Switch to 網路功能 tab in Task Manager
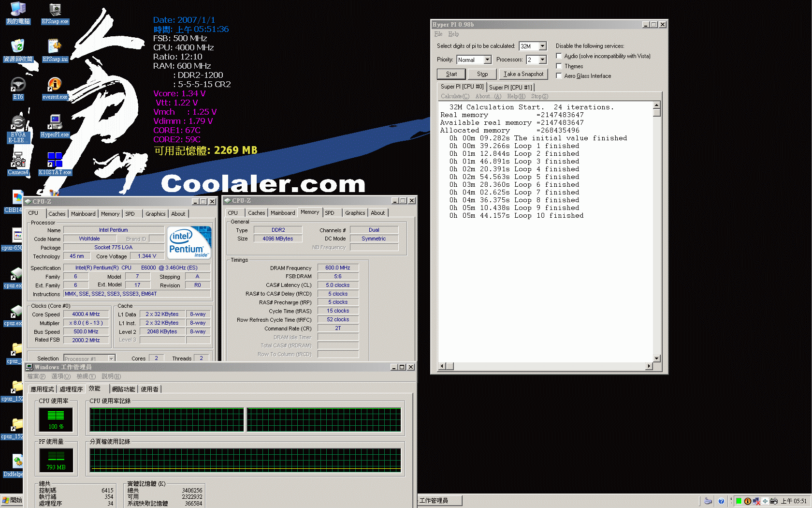 click(123, 389)
